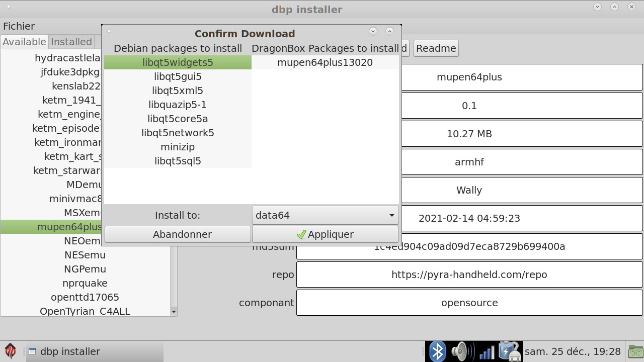
Task: Select mupen64plus13020 DragonBox package
Action: 325,62
